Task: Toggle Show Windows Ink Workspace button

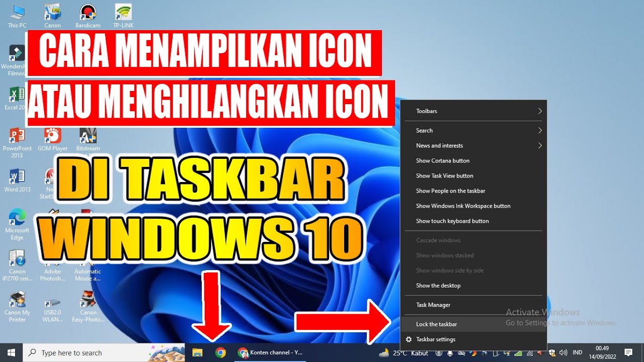Action: [473, 206]
